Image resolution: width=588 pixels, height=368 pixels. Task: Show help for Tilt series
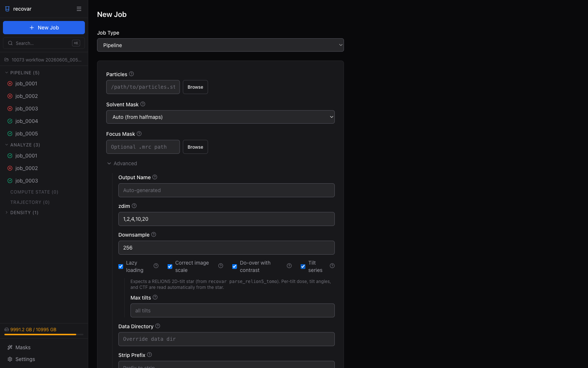point(332,266)
